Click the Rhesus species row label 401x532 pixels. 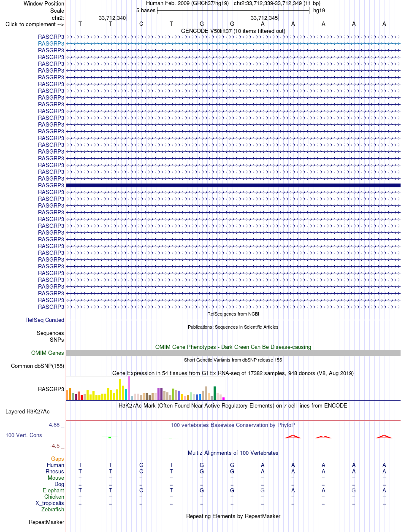coord(55,471)
